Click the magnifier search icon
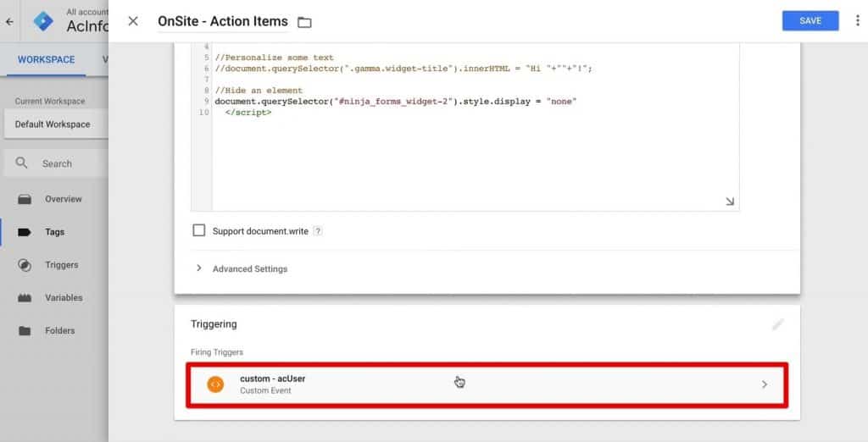 21,163
